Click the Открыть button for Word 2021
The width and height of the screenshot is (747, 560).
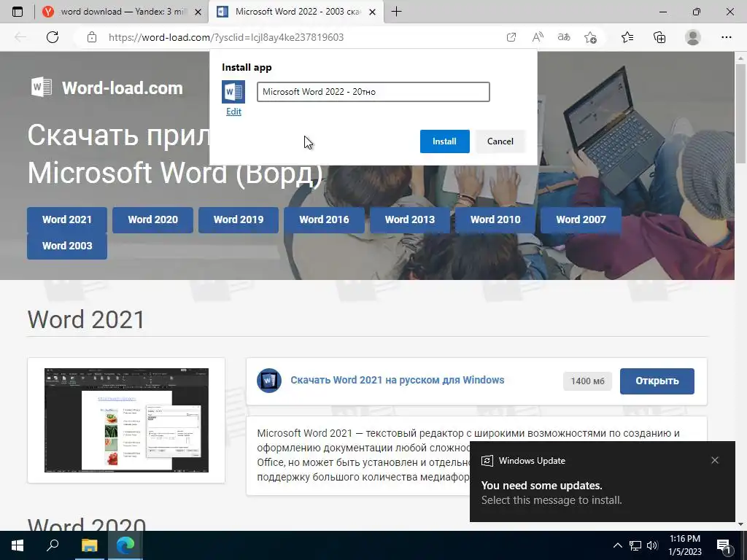tap(657, 381)
